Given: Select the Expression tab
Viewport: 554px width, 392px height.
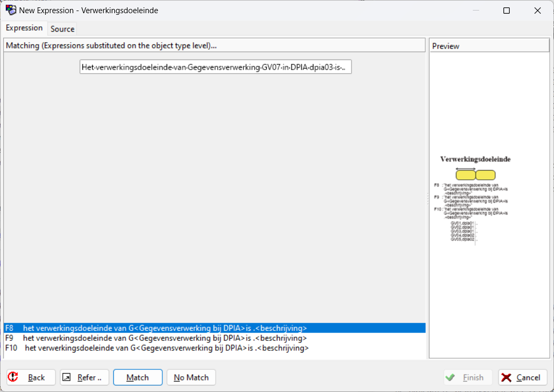Looking at the screenshot, I should click(x=24, y=28).
